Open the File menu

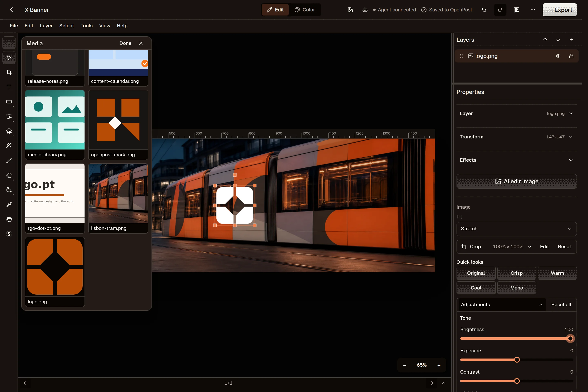point(14,26)
